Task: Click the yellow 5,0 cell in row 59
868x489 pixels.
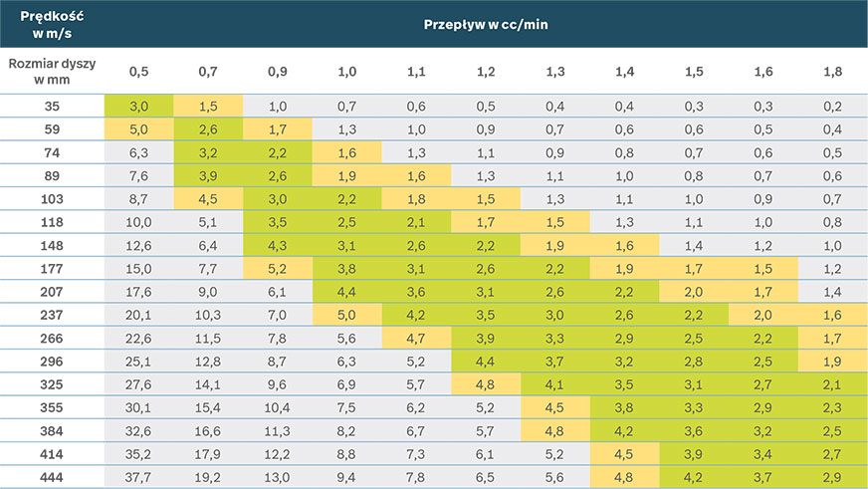Action: click(138, 128)
